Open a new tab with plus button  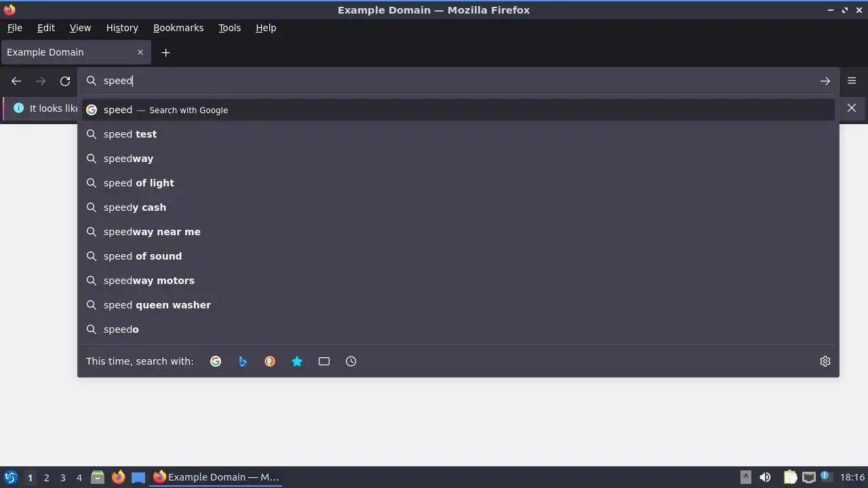pos(165,52)
